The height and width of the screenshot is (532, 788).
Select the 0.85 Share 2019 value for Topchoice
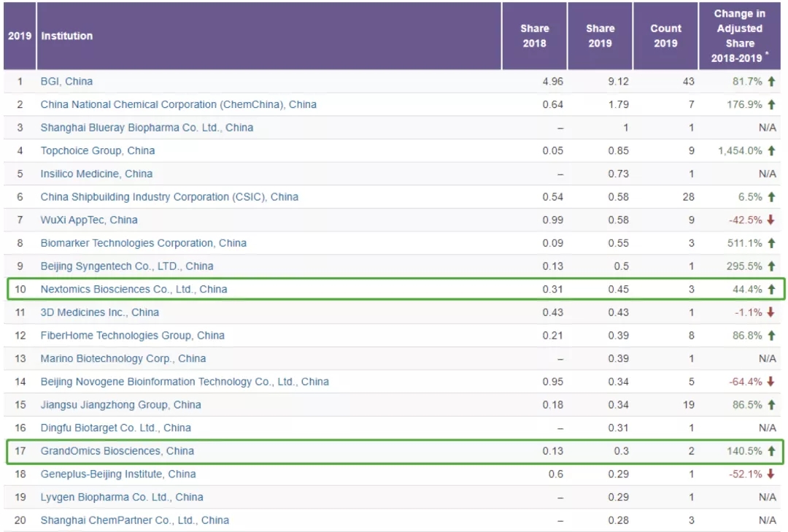tap(618, 151)
